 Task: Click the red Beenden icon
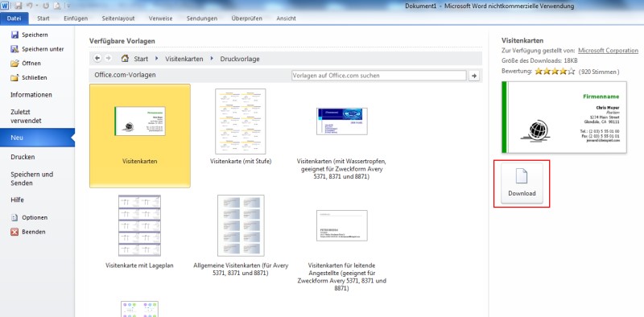[x=14, y=232]
